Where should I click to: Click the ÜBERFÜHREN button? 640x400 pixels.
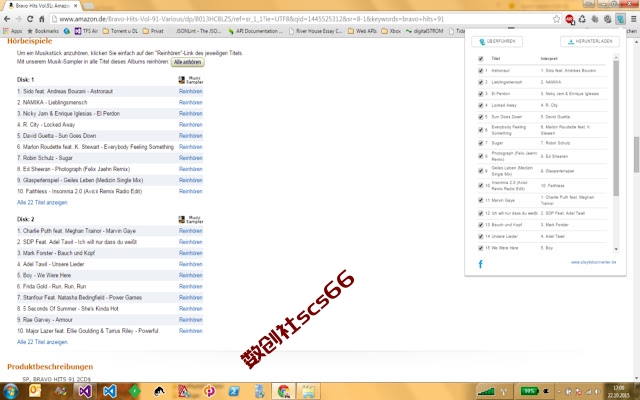[x=497, y=42]
